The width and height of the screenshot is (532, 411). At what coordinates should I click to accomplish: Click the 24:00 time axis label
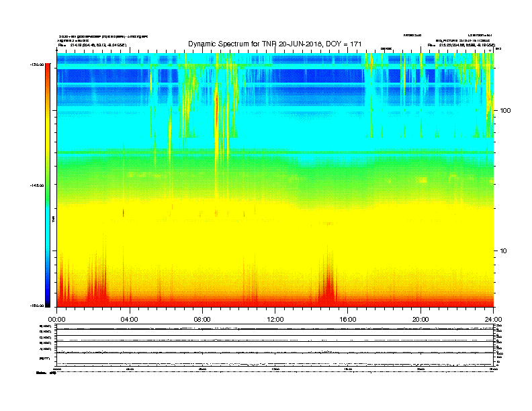[493, 320]
